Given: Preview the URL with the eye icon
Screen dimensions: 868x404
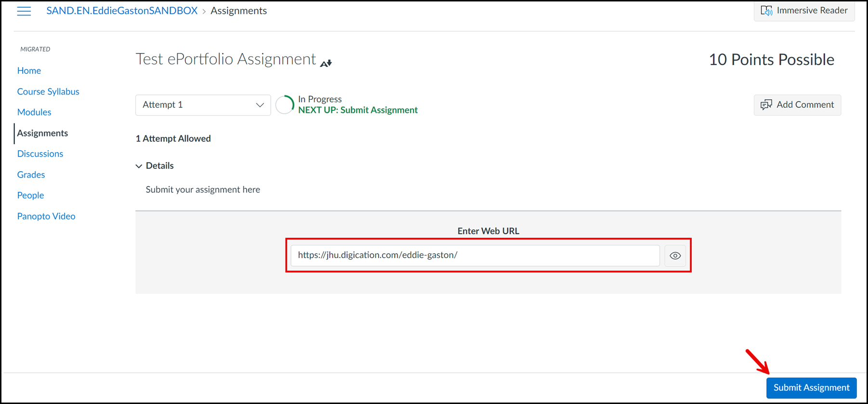Looking at the screenshot, I should [x=675, y=256].
